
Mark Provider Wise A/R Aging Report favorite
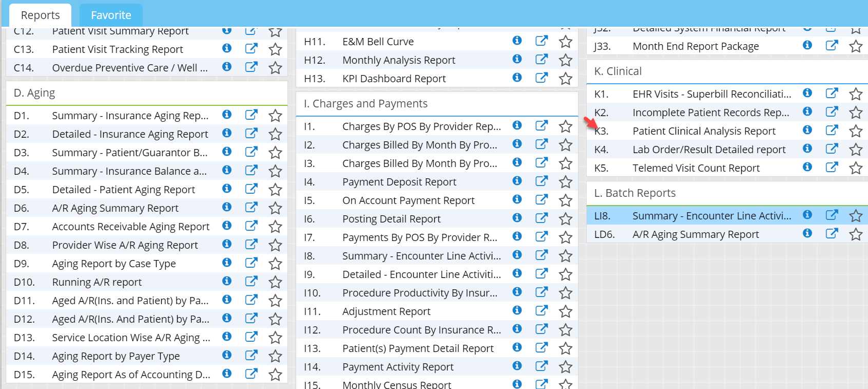click(275, 245)
